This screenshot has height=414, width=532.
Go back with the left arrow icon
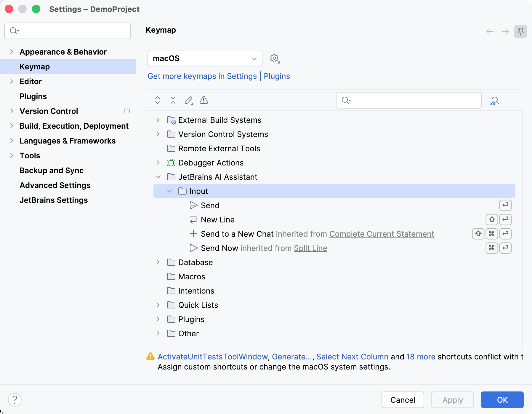coord(490,31)
